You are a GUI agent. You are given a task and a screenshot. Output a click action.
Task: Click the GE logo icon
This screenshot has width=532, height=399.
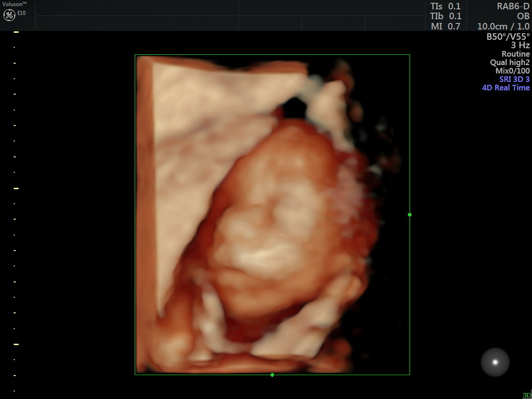(x=9, y=15)
